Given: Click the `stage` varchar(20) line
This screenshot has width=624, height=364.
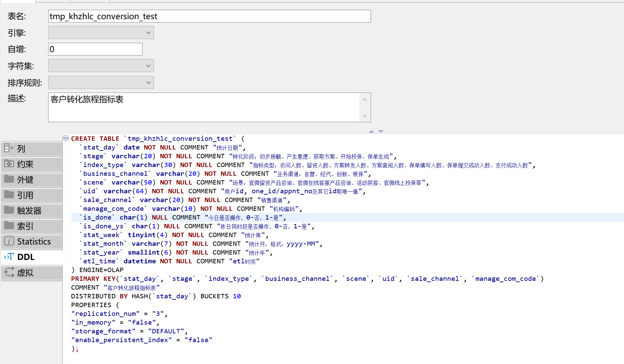Looking at the screenshot, I should tap(238, 156).
